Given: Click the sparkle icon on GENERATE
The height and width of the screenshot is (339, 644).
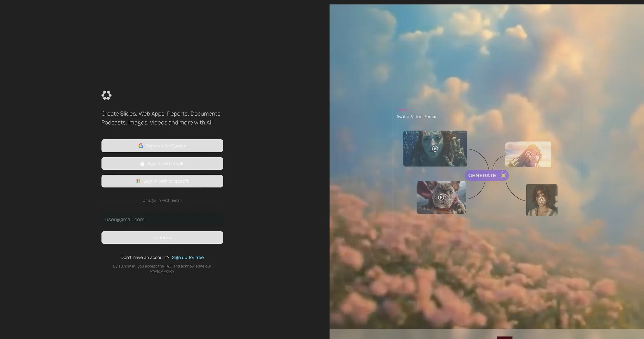Looking at the screenshot, I should [x=503, y=175].
